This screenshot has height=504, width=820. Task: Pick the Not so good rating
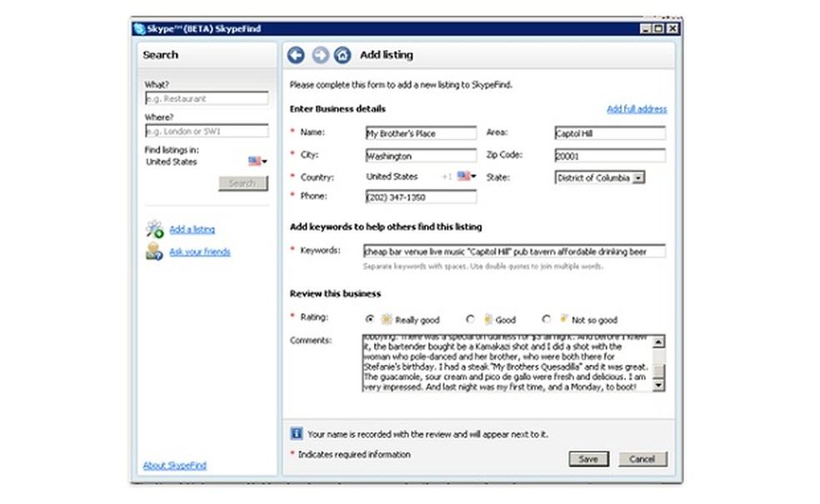(x=547, y=319)
